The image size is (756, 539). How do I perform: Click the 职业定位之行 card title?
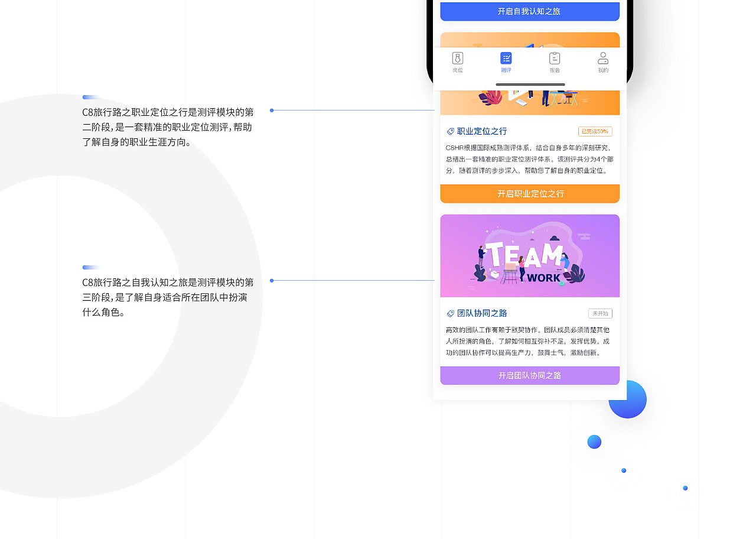pyautogui.click(x=482, y=132)
